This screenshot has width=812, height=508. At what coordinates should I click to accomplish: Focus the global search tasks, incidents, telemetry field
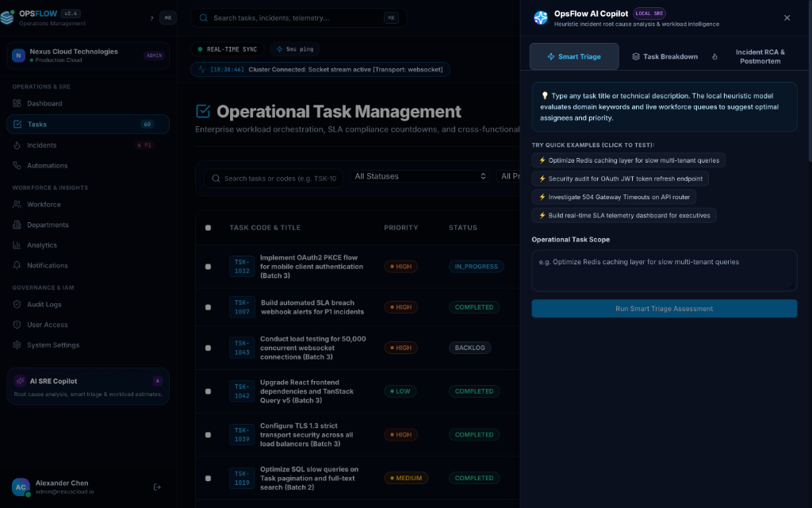[299, 18]
